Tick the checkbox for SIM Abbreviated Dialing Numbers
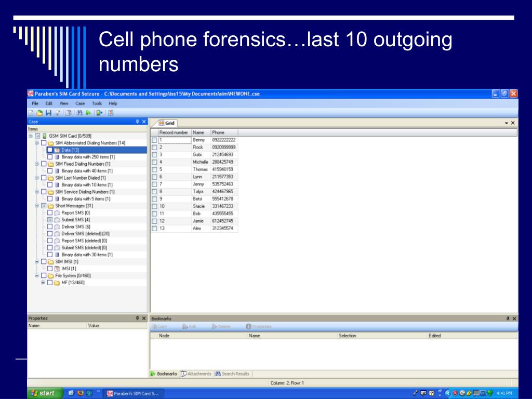The height and width of the screenshot is (399, 532). point(44,143)
